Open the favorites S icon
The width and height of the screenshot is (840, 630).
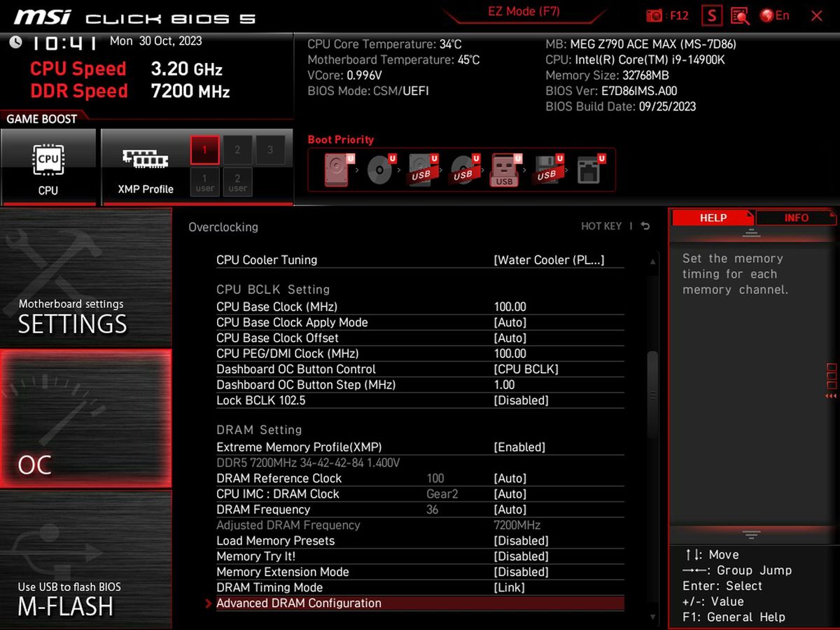(712, 15)
